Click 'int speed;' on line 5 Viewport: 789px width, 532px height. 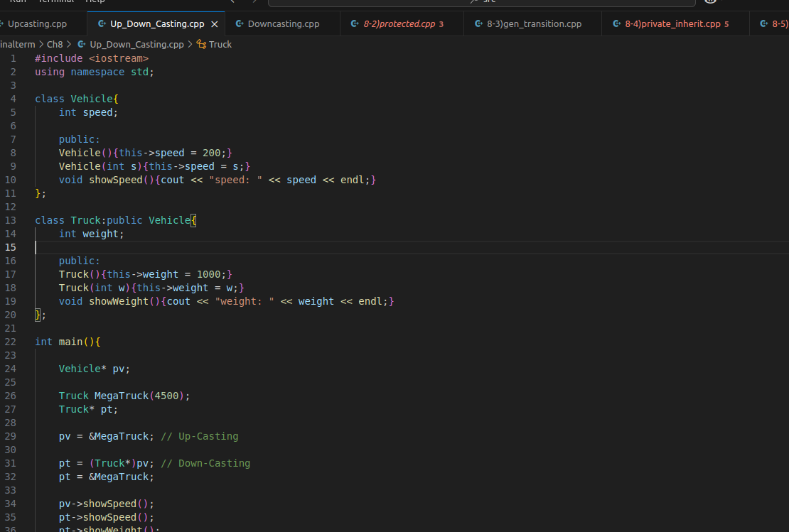89,113
